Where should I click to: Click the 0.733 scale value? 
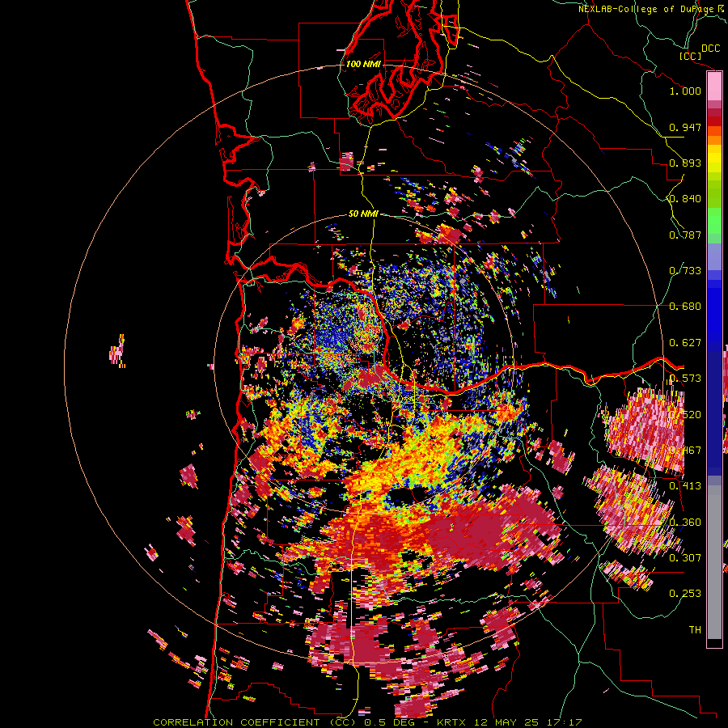tap(685, 271)
